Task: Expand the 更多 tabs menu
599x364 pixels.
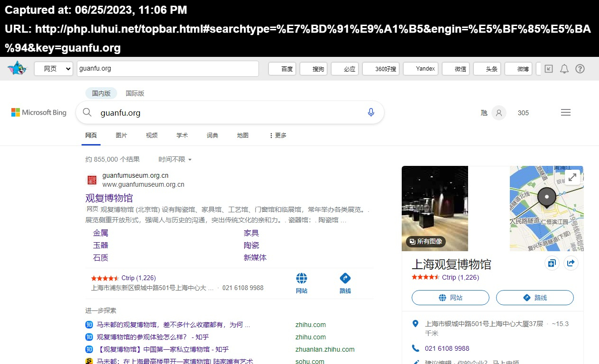Action: click(x=278, y=136)
